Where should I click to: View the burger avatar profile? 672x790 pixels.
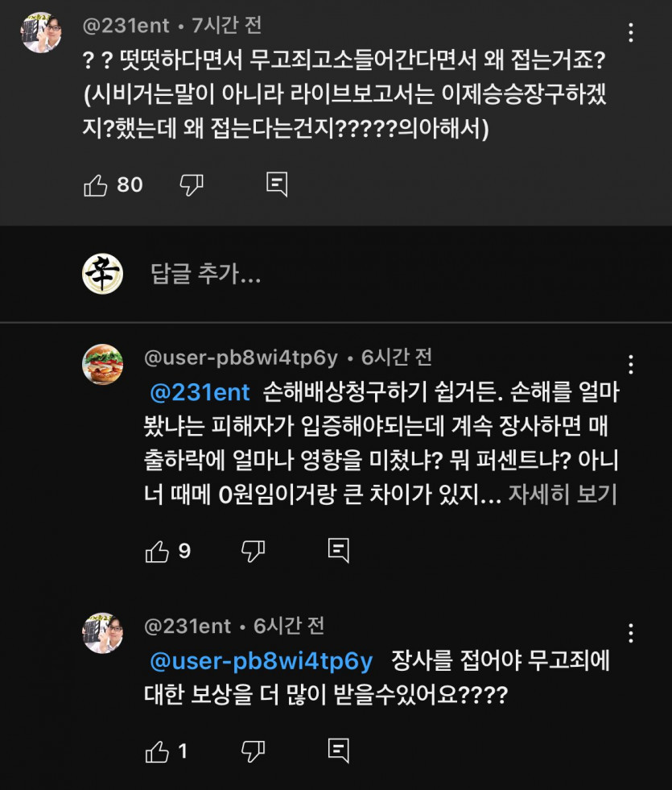[x=103, y=365]
